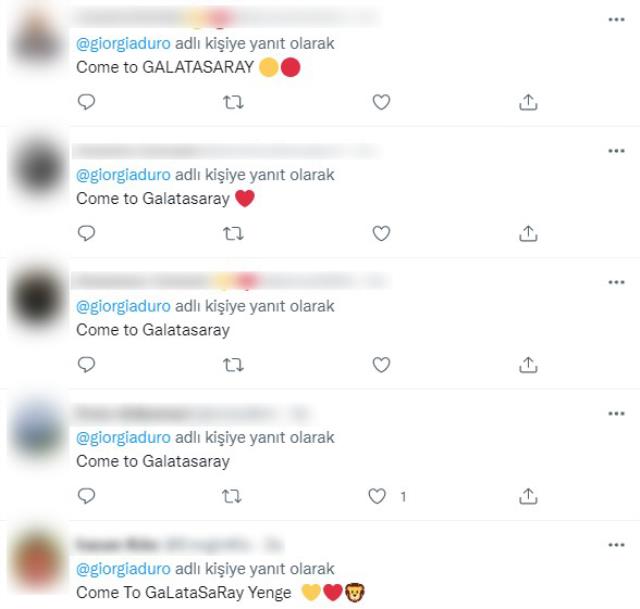Open the @giorgiaduro mention in the last tweet
The width and height of the screenshot is (640, 609).
pyautogui.click(x=123, y=569)
